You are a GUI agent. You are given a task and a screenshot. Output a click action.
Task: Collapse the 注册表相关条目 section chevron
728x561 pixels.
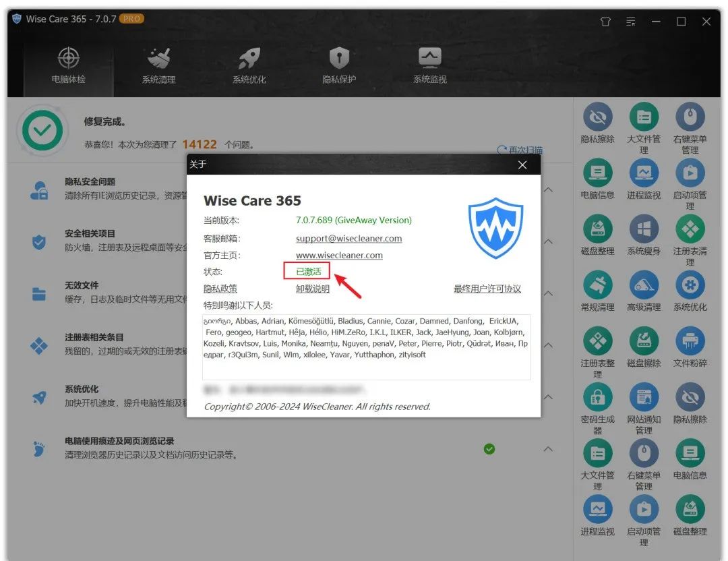point(548,345)
